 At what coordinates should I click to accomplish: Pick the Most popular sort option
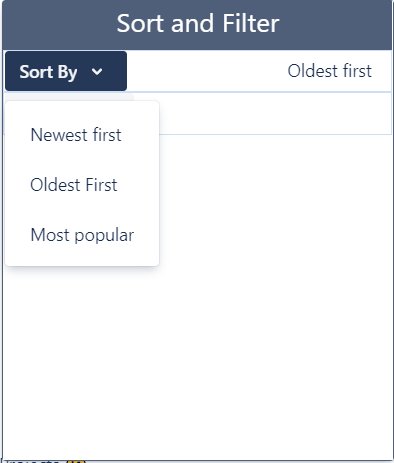pos(82,235)
